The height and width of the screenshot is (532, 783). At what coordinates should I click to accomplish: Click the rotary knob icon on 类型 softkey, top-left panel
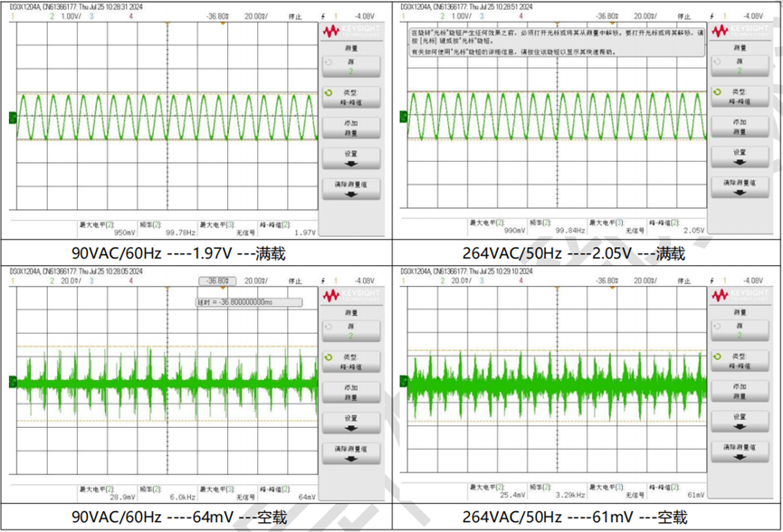coord(328,92)
